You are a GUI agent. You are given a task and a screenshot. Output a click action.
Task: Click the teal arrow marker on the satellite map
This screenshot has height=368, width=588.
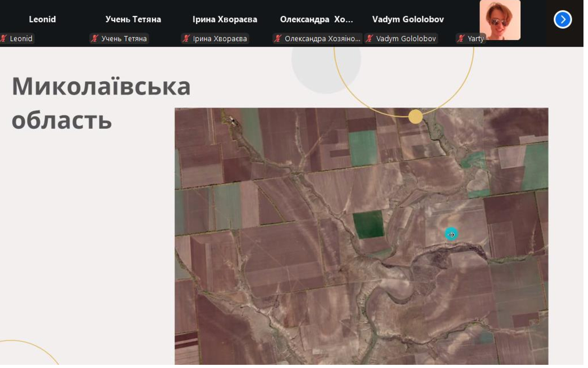451,234
